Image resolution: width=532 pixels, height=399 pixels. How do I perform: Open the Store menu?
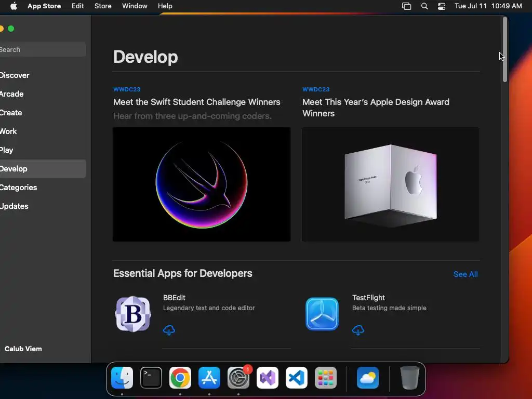[103, 6]
